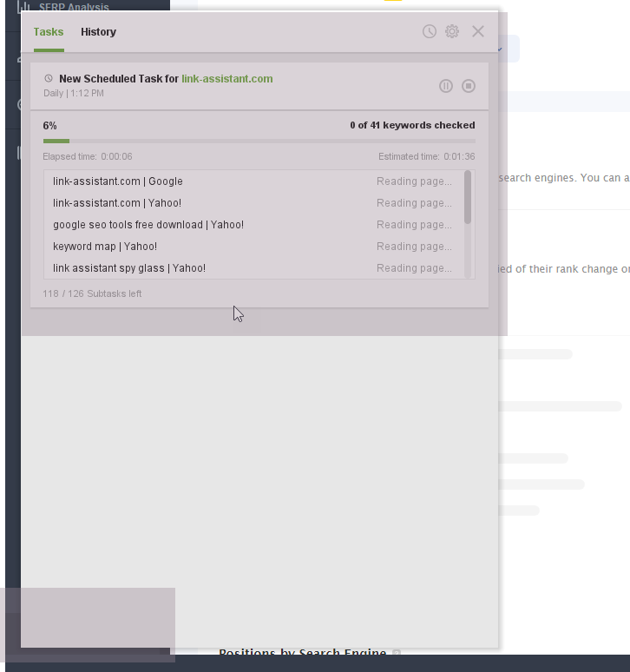630x672 pixels.
Task: Click the subtask list scrollbar thumb
Action: [x=468, y=197]
